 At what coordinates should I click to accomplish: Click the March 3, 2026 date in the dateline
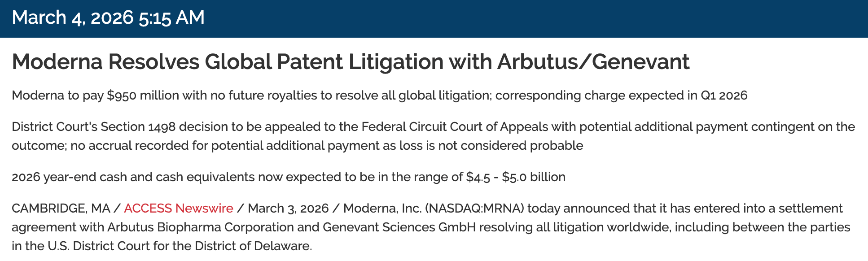click(x=288, y=209)
